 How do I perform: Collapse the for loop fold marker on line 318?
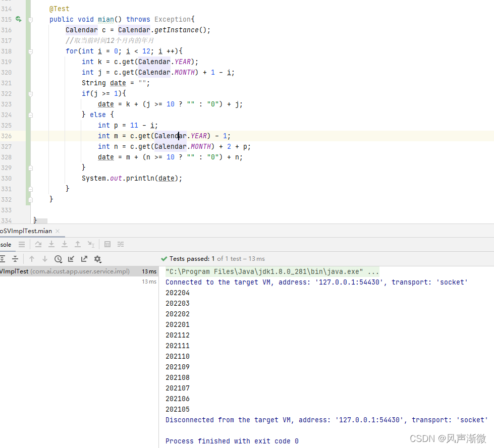tap(31, 51)
